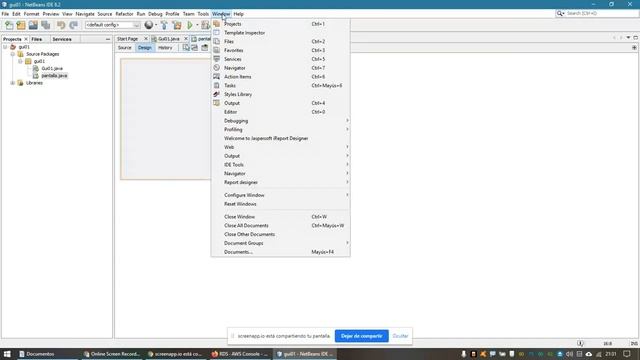
Task: Click the Output icon in Window menu
Action: point(217,103)
